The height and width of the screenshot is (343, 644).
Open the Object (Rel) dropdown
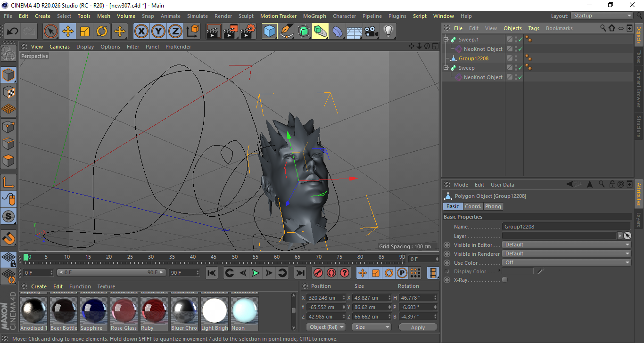[x=326, y=327]
